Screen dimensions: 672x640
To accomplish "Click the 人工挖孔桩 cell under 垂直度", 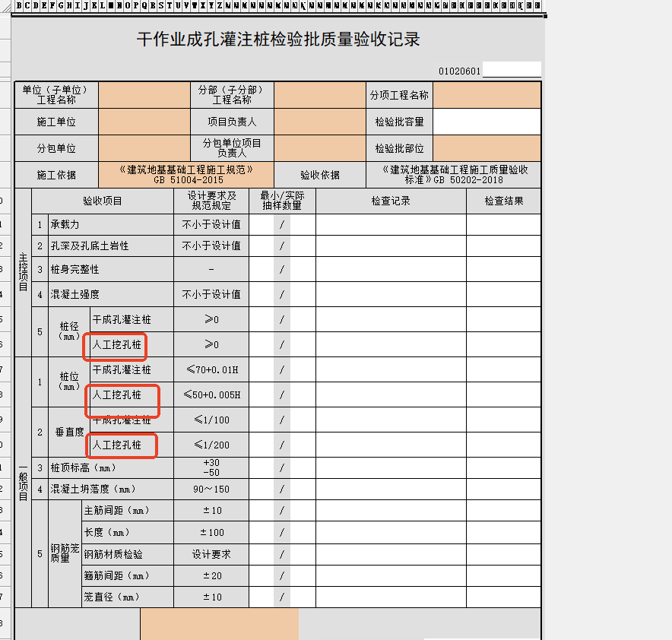I will pos(117,445).
